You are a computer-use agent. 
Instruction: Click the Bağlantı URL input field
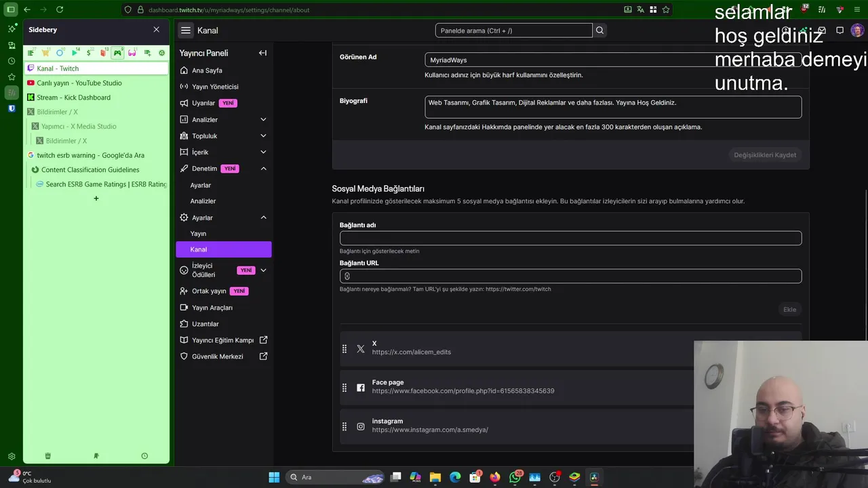click(x=570, y=276)
